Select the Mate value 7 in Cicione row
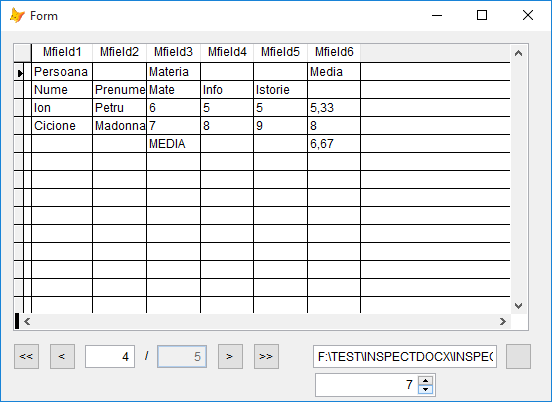 point(173,126)
